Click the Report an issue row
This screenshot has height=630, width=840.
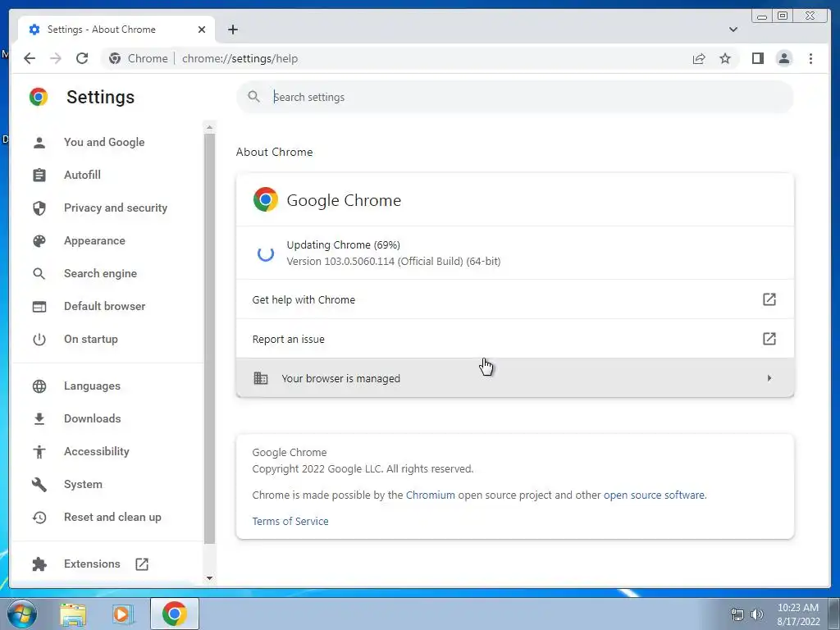click(515, 339)
